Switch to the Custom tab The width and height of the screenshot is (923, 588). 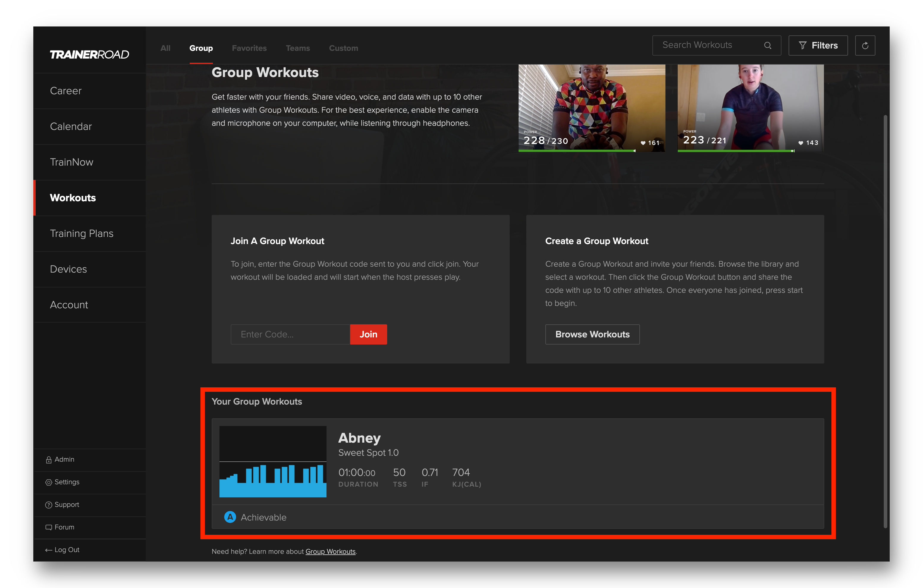[343, 48]
